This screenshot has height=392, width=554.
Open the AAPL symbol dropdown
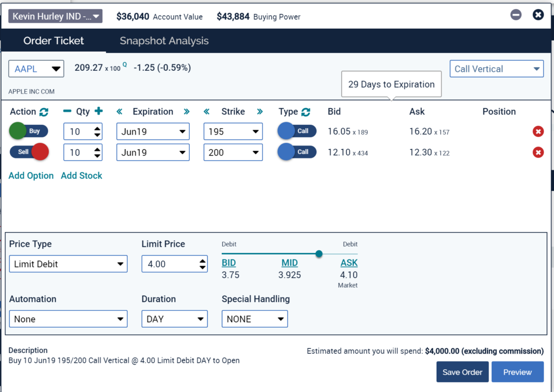point(36,69)
